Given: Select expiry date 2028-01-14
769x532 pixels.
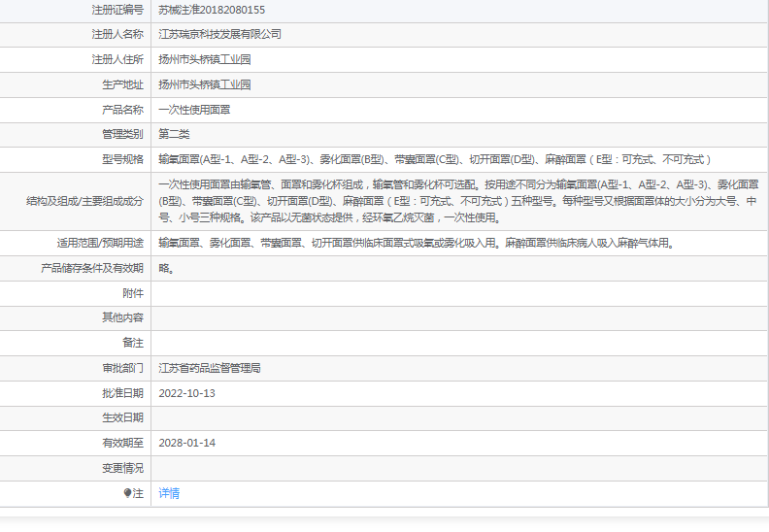Looking at the screenshot, I should click(x=186, y=443).
